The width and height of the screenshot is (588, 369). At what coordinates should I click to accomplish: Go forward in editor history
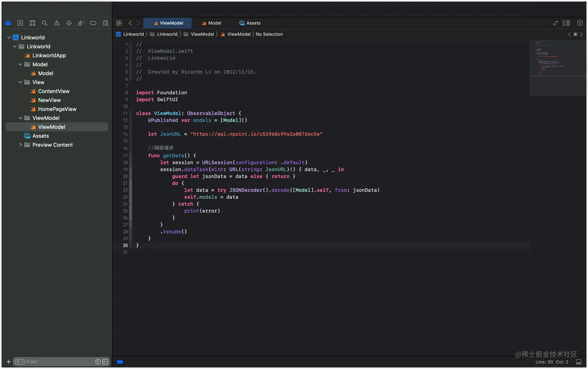138,23
